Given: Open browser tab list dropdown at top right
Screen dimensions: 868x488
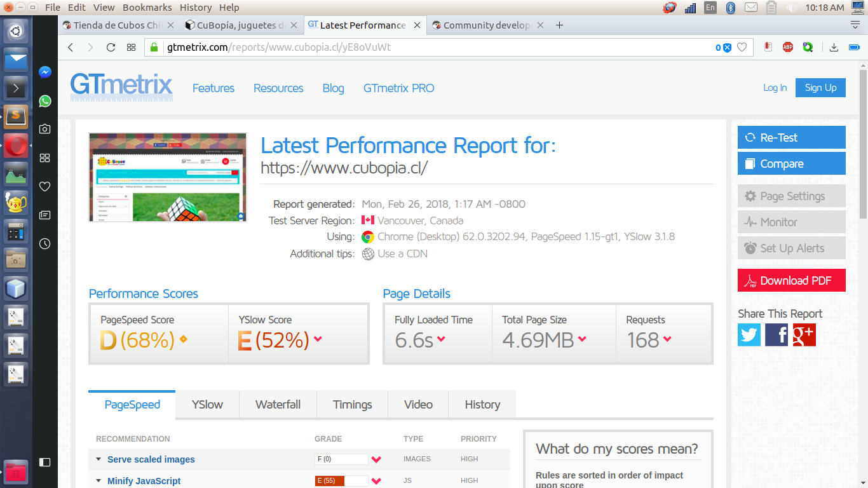Looking at the screenshot, I should (855, 25).
